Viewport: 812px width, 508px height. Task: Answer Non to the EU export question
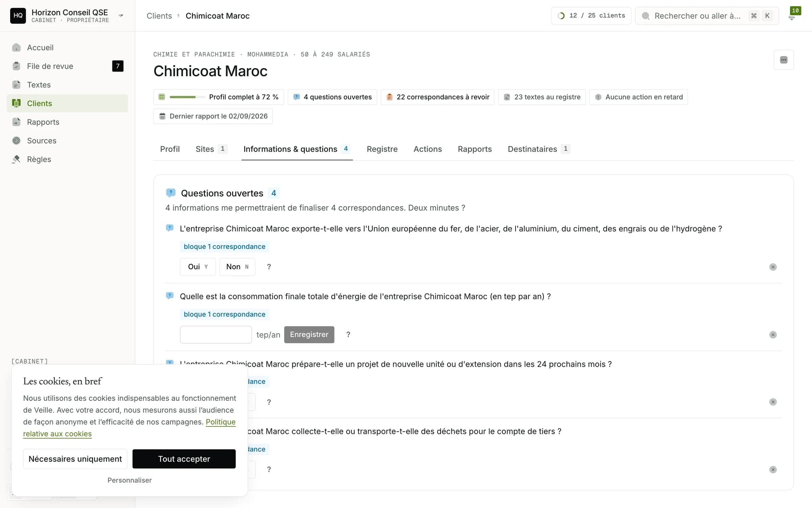(x=237, y=267)
